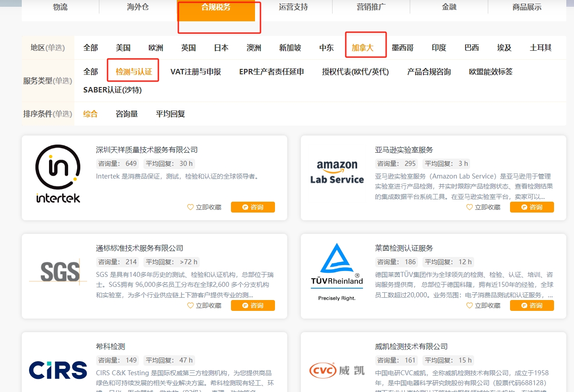
Task: Switch to the 海外仓 tab
Action: [138, 7]
